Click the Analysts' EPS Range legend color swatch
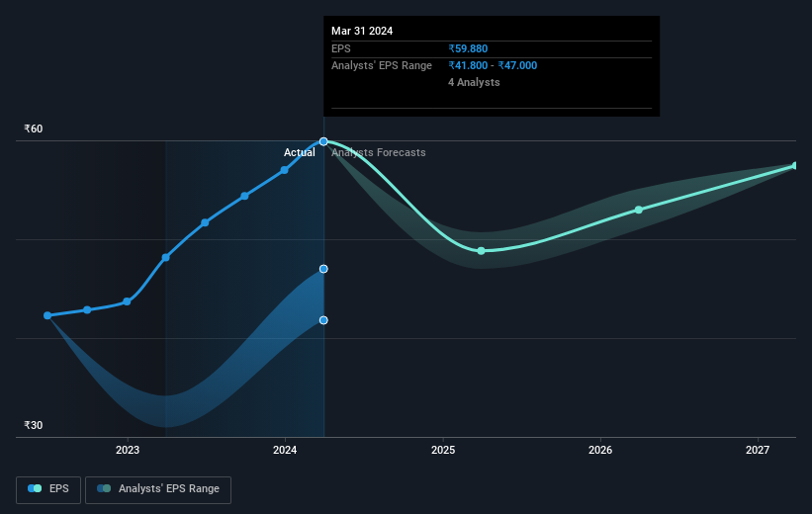Image resolution: width=812 pixels, height=514 pixels. (104, 488)
